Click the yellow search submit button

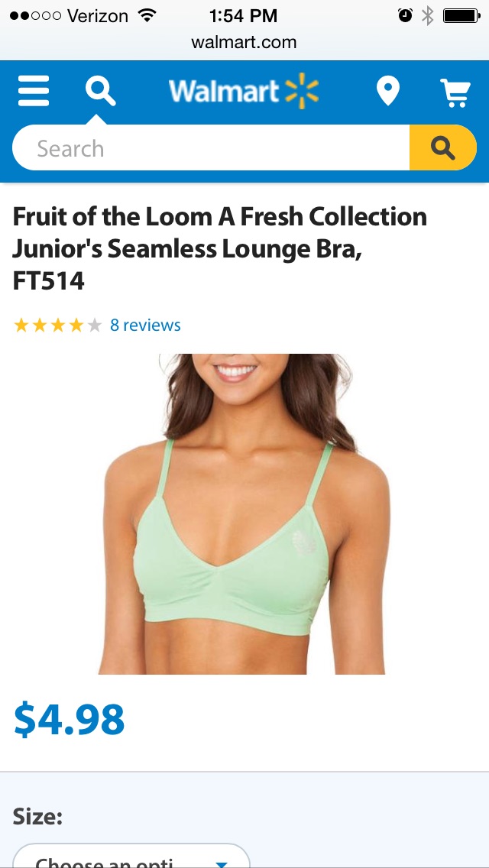443,147
